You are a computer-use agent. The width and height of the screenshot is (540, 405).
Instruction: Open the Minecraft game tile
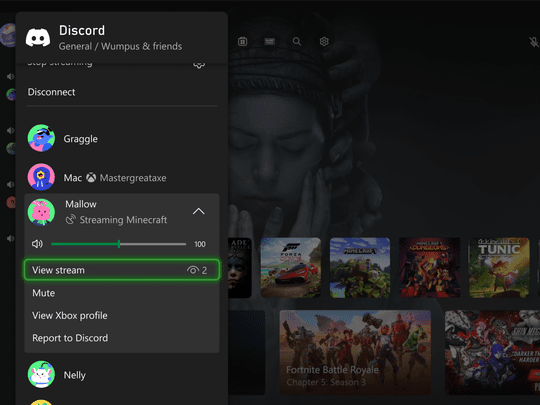point(360,268)
